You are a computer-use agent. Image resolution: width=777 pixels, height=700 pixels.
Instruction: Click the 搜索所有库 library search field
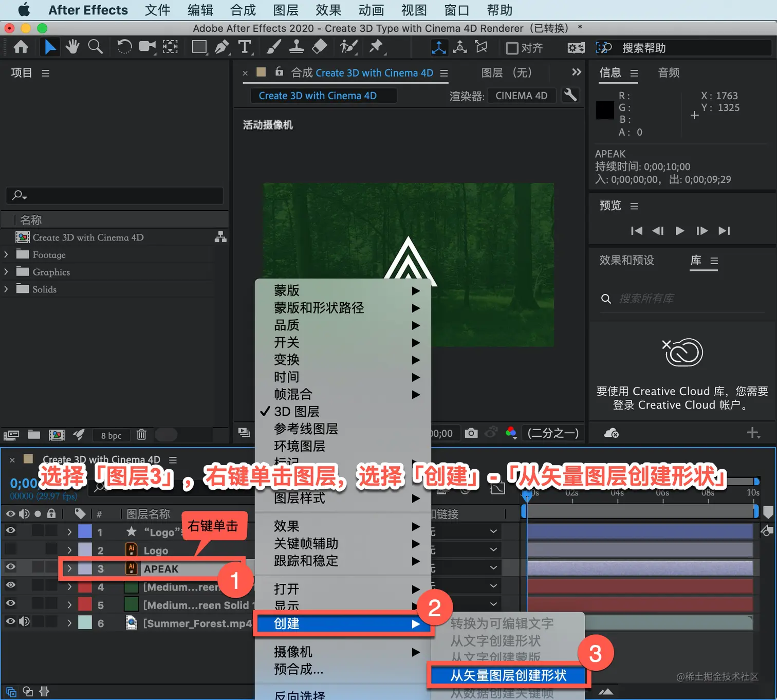[682, 299]
